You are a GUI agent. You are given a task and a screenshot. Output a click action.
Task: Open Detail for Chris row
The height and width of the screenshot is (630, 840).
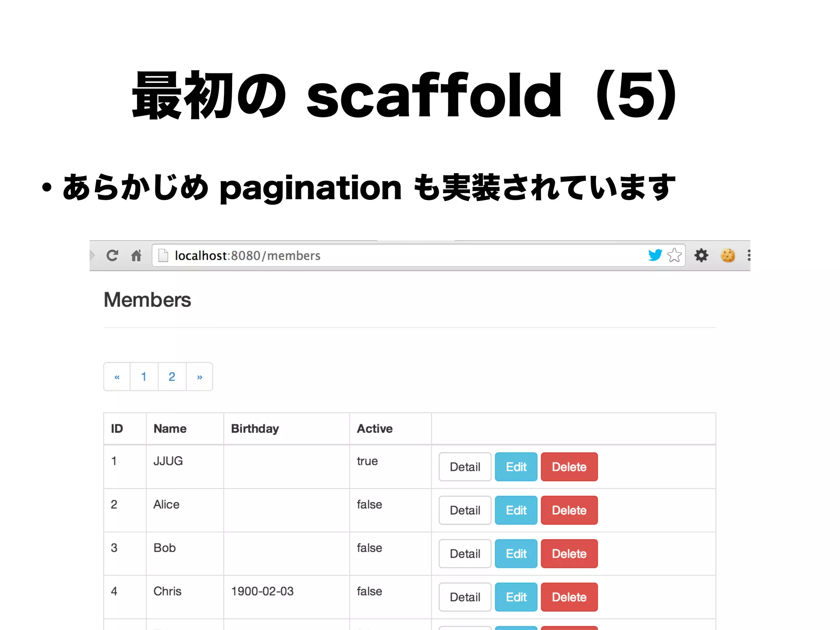(465, 597)
